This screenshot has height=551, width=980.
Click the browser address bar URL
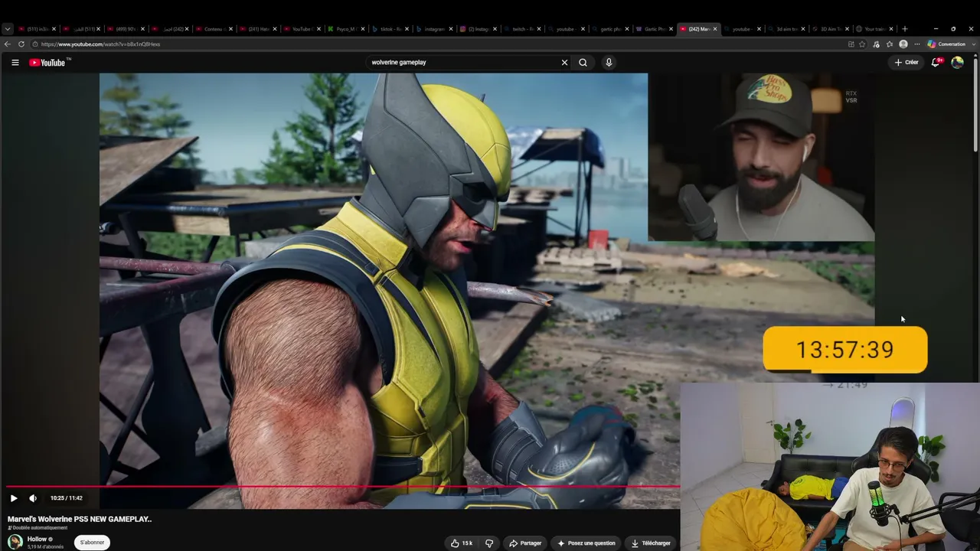101,44
